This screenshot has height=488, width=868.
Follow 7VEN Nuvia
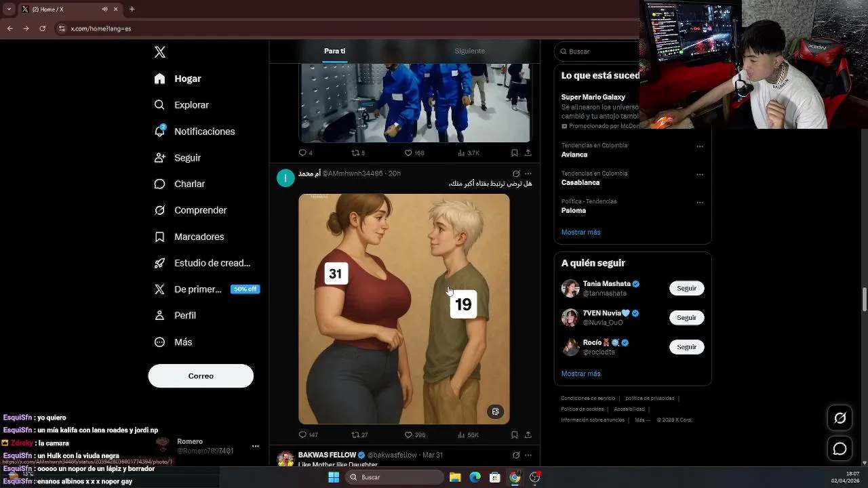point(686,317)
